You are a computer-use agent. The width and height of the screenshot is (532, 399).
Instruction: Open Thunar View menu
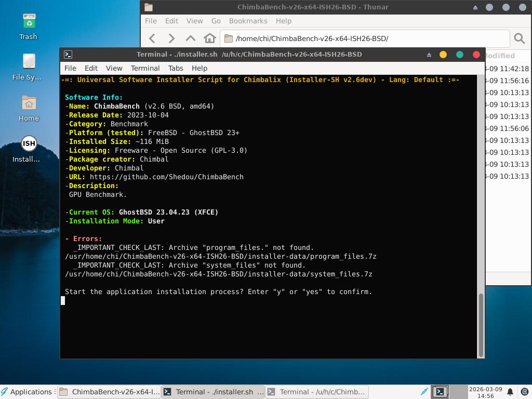click(194, 21)
